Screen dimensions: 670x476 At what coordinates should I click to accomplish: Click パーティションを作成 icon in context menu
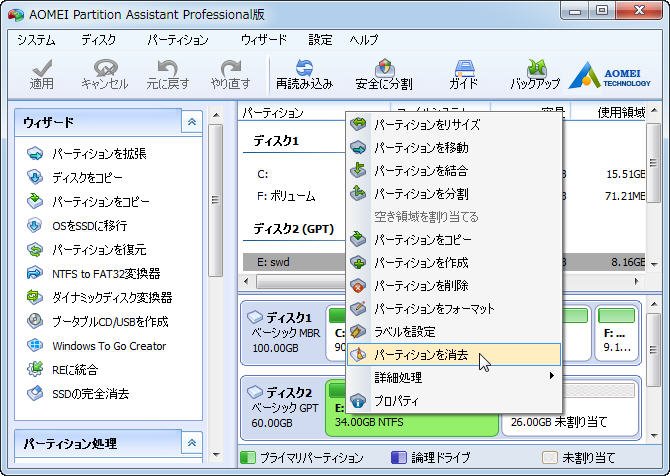coord(358,262)
